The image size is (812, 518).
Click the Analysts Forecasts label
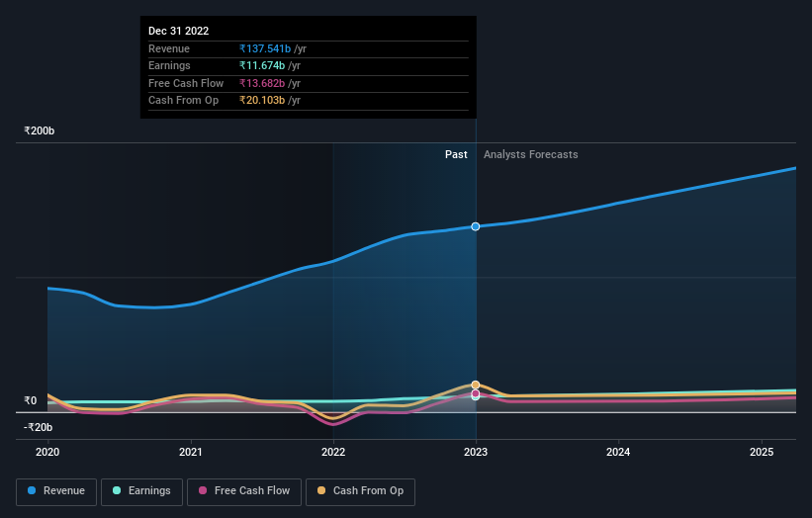[531, 154]
